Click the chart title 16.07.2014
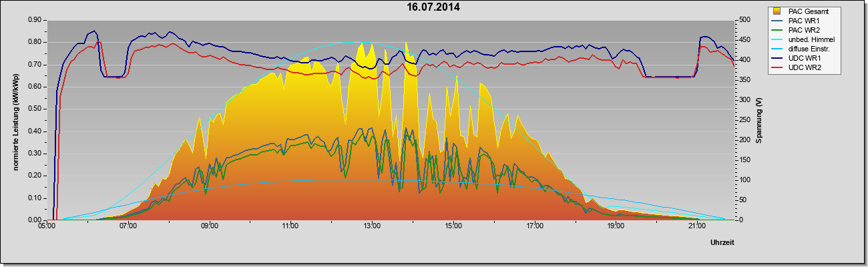 pyautogui.click(x=433, y=8)
